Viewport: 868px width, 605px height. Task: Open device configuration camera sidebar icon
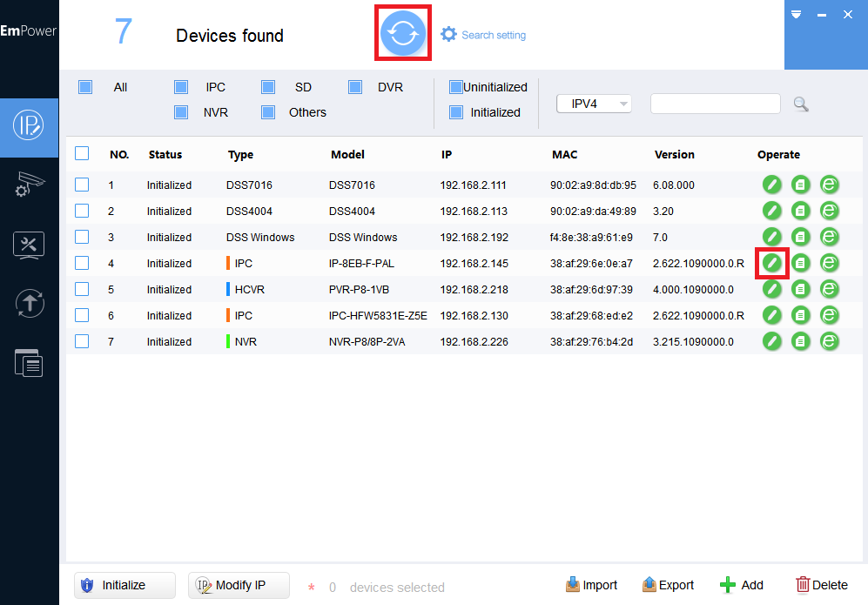pyautogui.click(x=29, y=185)
